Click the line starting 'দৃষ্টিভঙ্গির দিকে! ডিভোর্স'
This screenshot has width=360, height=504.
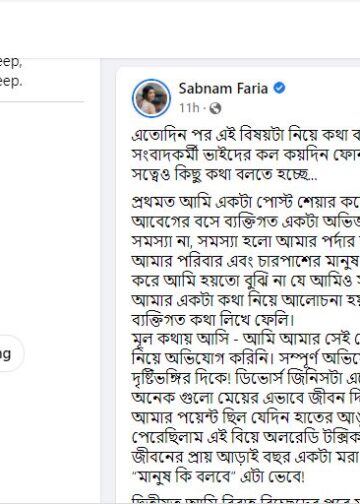pyautogui.click(x=246, y=378)
